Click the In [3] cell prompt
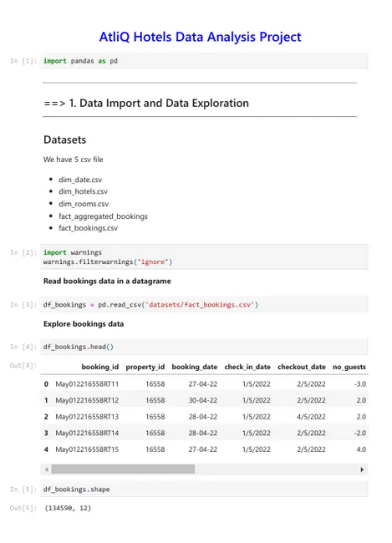 pos(23,305)
